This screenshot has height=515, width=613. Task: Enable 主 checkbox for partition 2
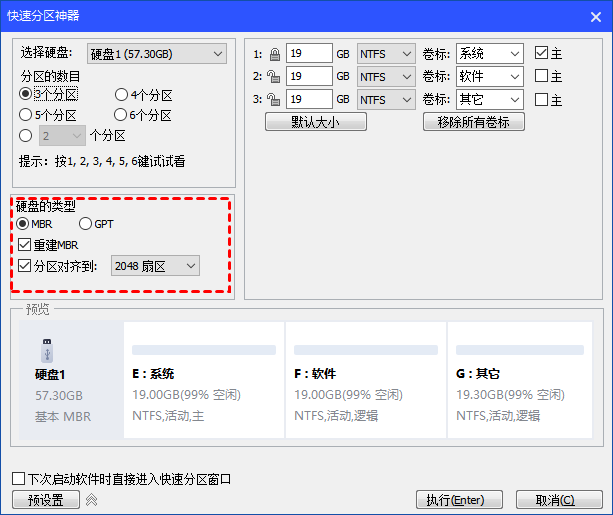tap(541, 76)
